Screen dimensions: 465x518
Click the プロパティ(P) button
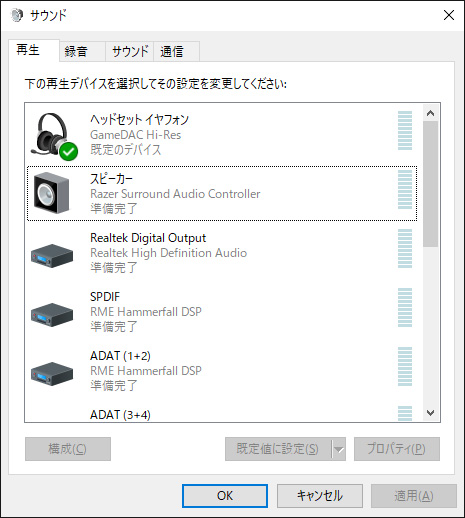tap(397, 449)
